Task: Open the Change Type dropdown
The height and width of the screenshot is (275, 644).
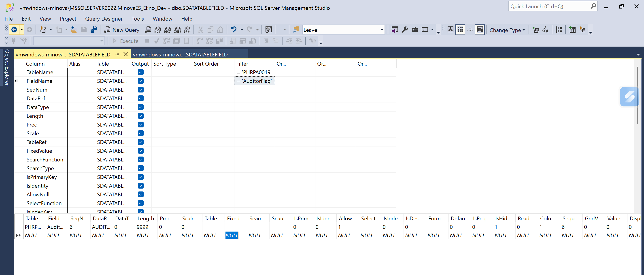Action: click(x=507, y=30)
